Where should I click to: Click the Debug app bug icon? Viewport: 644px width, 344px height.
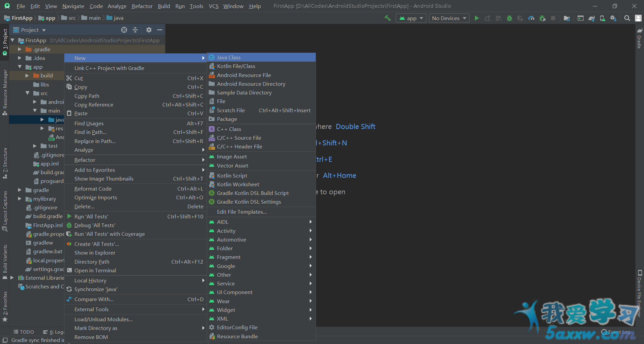coord(509,18)
